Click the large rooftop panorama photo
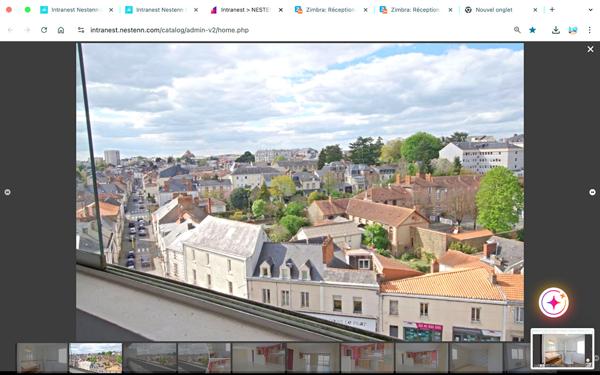The height and width of the screenshot is (375, 600). pyautogui.click(x=300, y=192)
